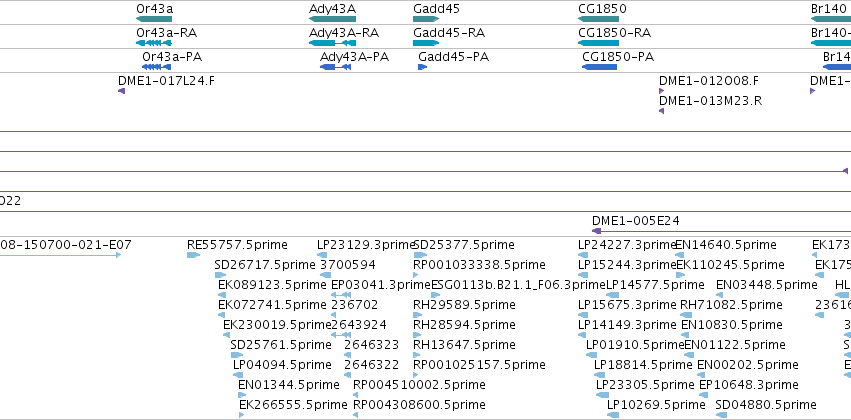Select the CG1850-PA protein feature

pyautogui.click(x=599, y=67)
